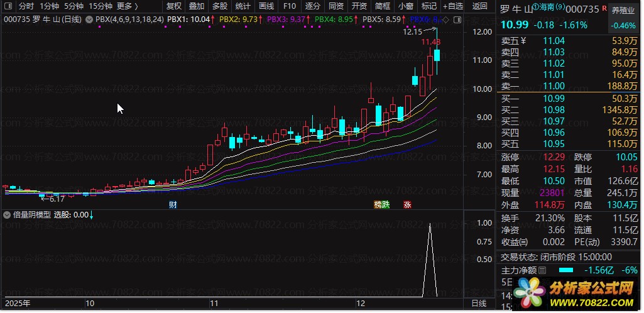Viewport: 644px width, 313px height.
Task: Toggle the panel icon at chart header right
Action: tap(458, 19)
